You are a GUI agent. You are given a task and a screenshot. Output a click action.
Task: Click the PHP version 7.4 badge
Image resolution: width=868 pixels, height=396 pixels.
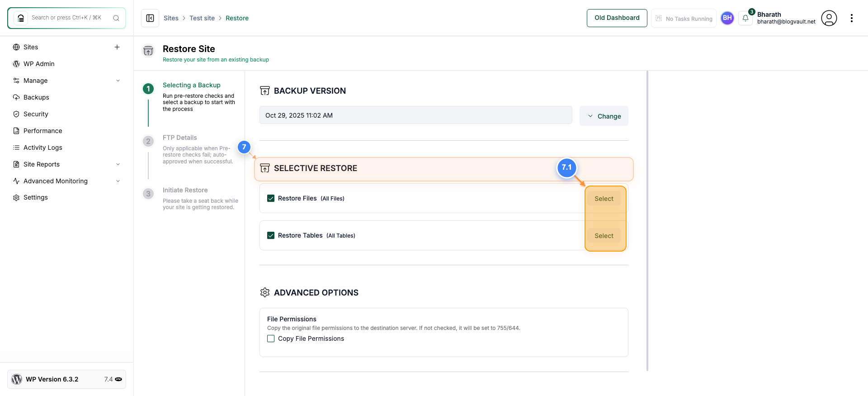[x=113, y=379]
